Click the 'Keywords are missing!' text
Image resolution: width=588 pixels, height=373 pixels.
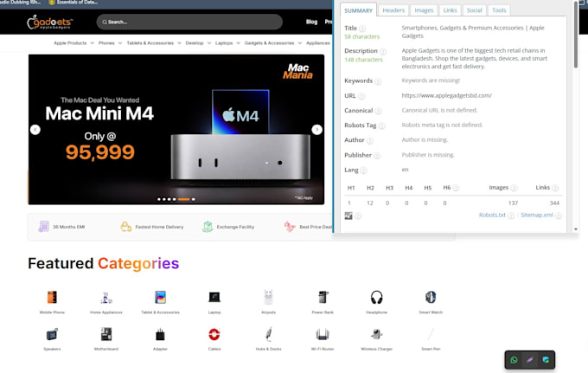click(431, 80)
